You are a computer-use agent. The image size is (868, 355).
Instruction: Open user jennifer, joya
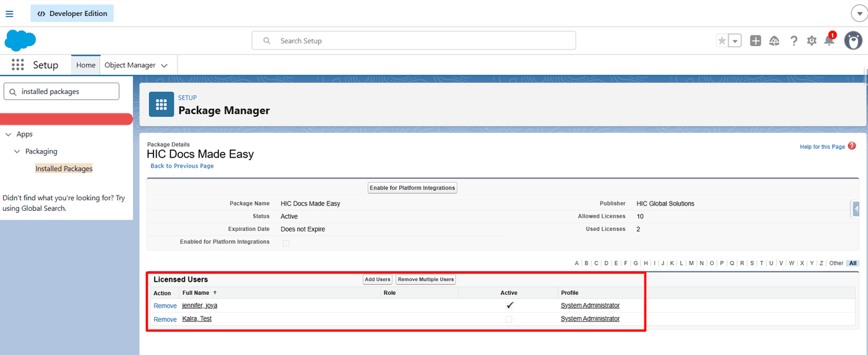(200, 306)
